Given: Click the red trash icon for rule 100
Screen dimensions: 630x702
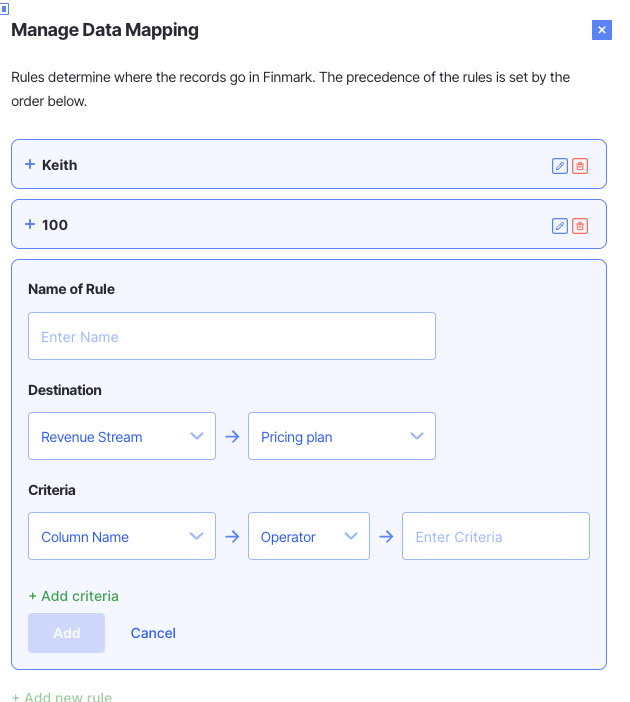Looking at the screenshot, I should coord(580,226).
